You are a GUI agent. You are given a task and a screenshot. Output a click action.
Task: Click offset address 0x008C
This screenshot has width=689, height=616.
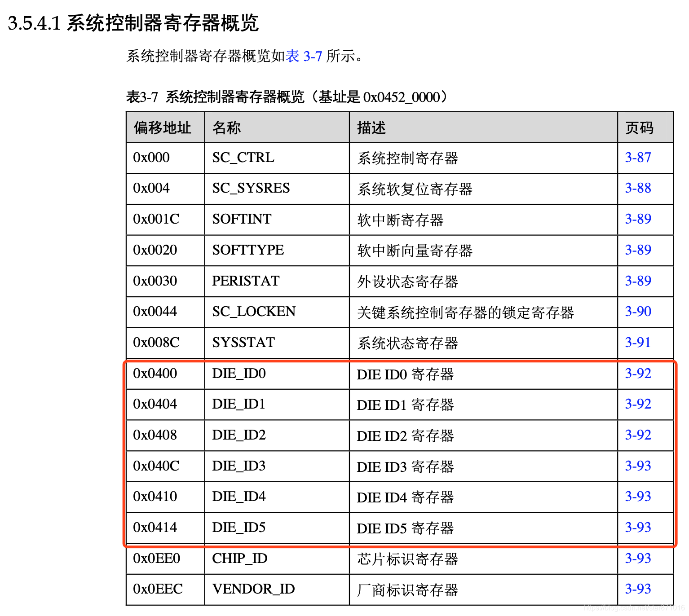tap(156, 343)
